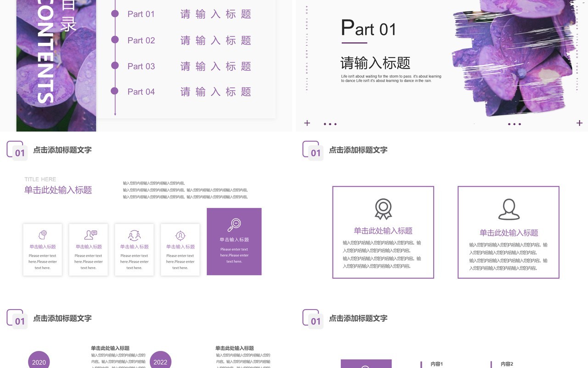Click the person with speech bubble icon
588x368 pixels.
(x=90, y=236)
